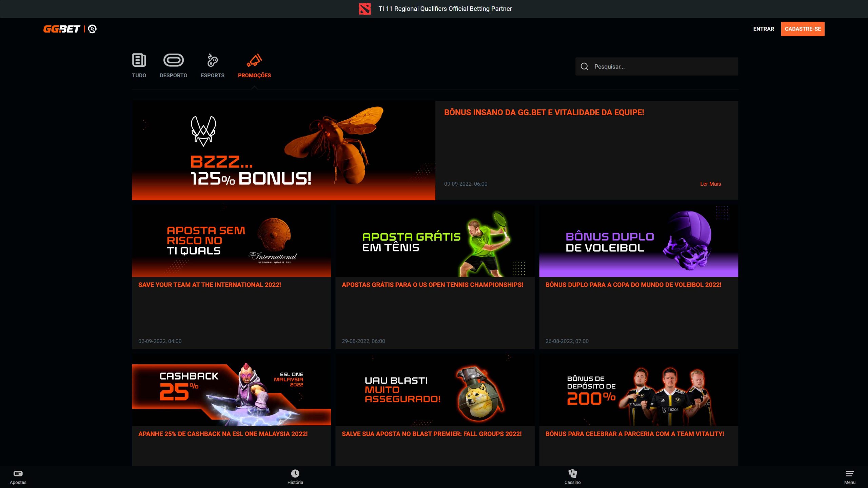Open Cassino cards icon in bottom bar
Image resolution: width=868 pixels, height=488 pixels.
click(x=572, y=473)
